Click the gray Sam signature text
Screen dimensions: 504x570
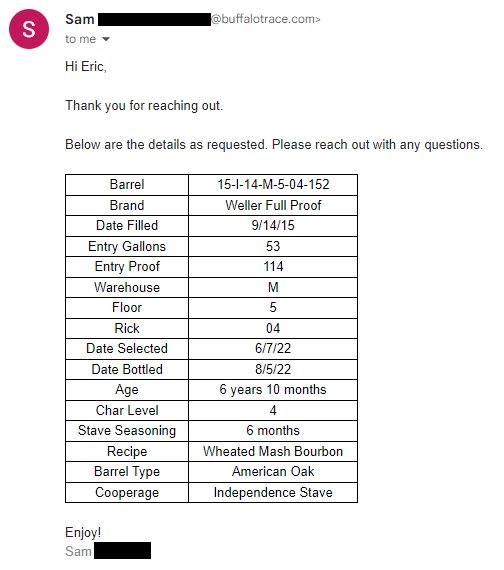pos(78,551)
